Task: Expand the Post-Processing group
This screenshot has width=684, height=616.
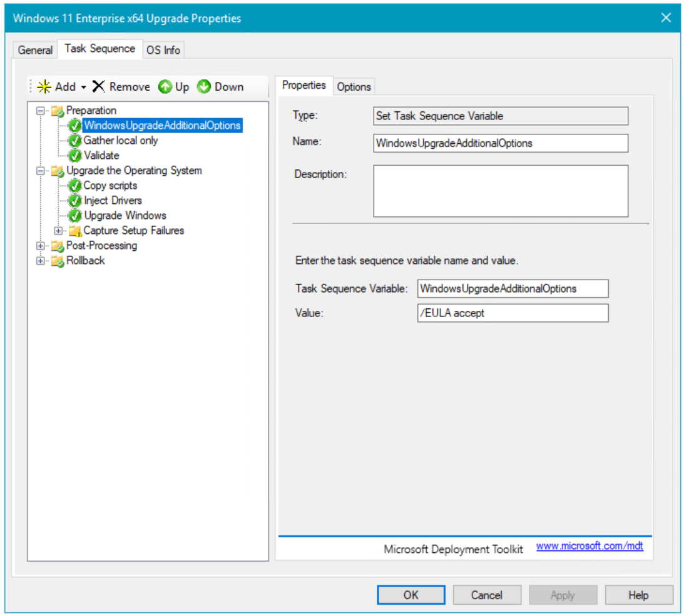Action: (x=41, y=246)
